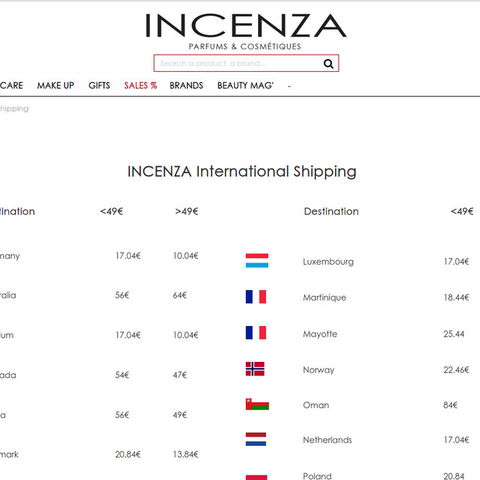
Task: Click the INCENZA logo
Action: [x=246, y=31]
